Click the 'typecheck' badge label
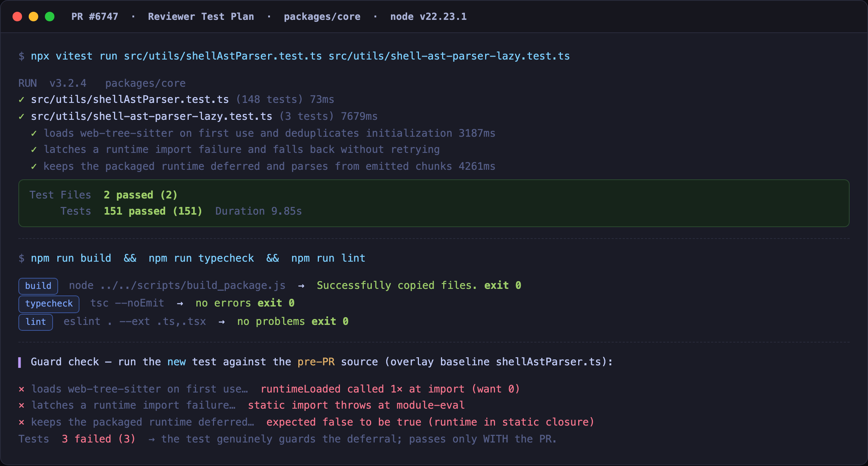Screen dimensions: 868x466 point(49,304)
